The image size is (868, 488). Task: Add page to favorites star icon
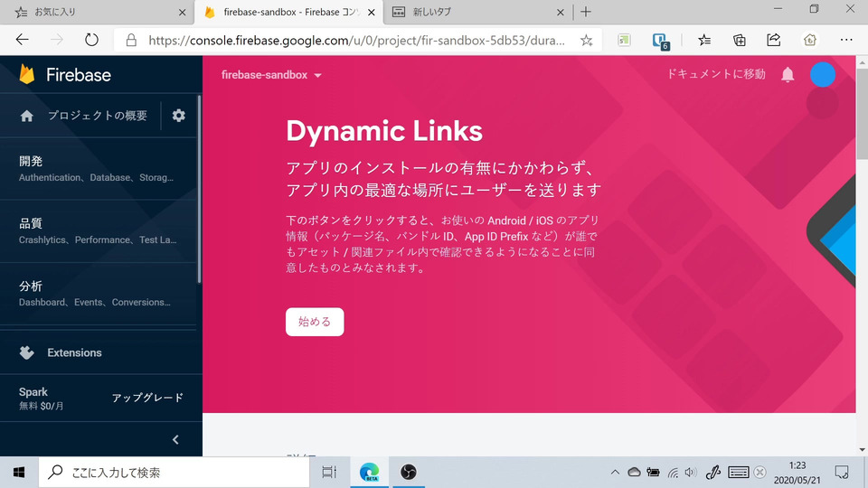pos(586,40)
